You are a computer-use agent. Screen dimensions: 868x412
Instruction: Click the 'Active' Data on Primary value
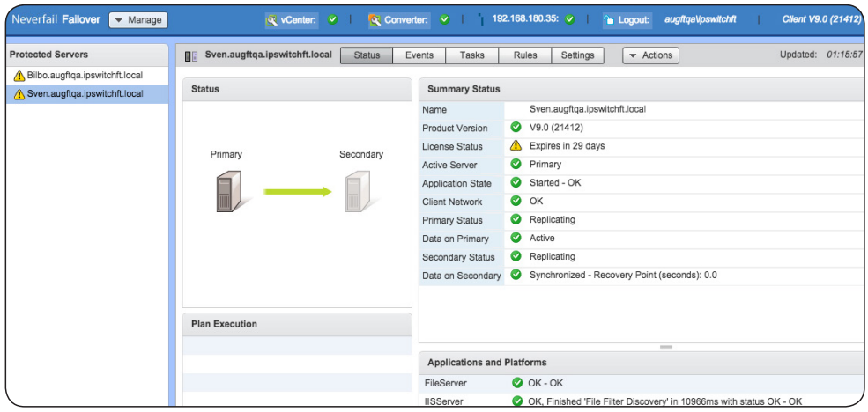click(x=542, y=238)
